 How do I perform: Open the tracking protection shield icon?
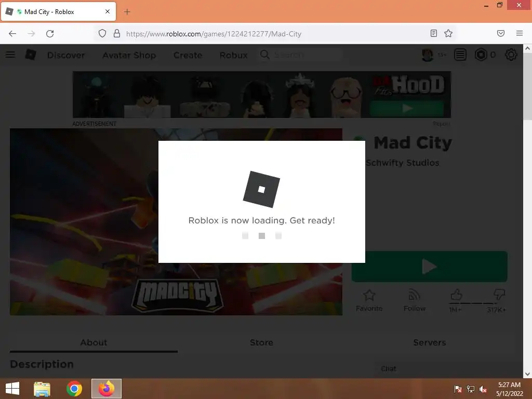102,33
